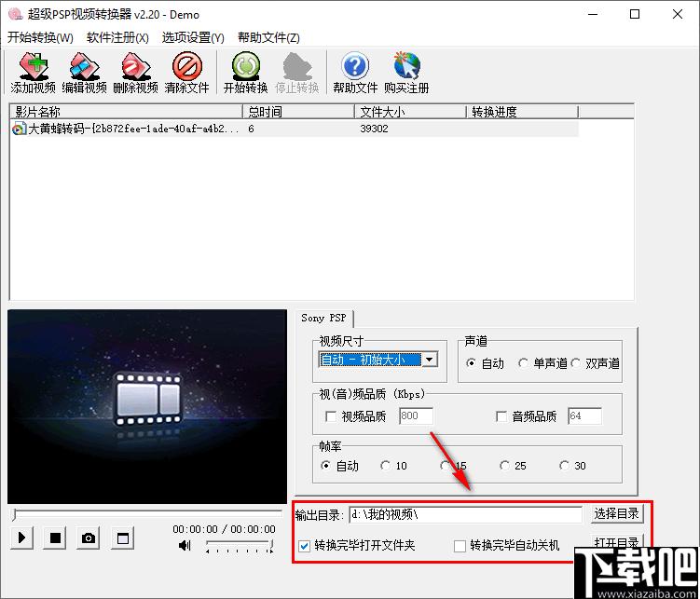Click the video quality field showing 800
This screenshot has height=599, width=700.
[x=416, y=416]
